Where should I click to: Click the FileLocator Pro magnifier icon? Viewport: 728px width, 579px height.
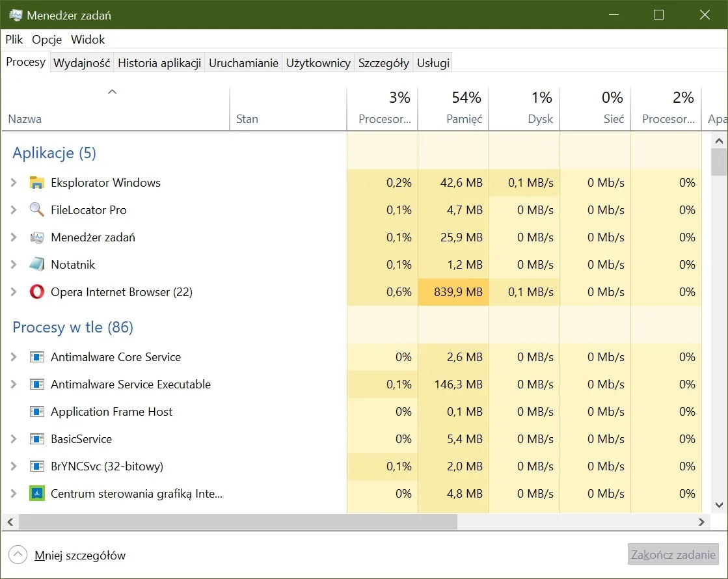click(37, 210)
